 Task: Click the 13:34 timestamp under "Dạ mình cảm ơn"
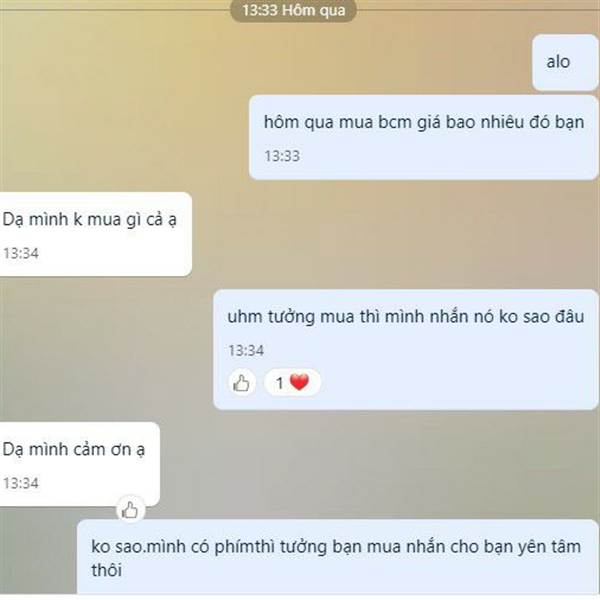tap(21, 483)
